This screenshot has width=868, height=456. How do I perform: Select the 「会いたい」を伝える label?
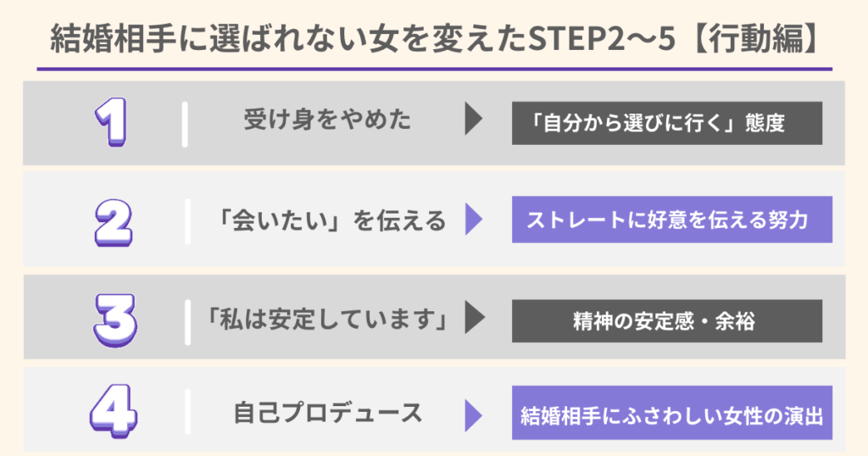tap(327, 221)
